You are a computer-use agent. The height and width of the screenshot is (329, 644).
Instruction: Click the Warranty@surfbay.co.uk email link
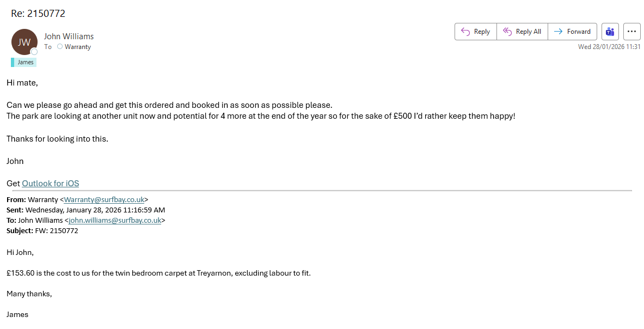(x=104, y=200)
